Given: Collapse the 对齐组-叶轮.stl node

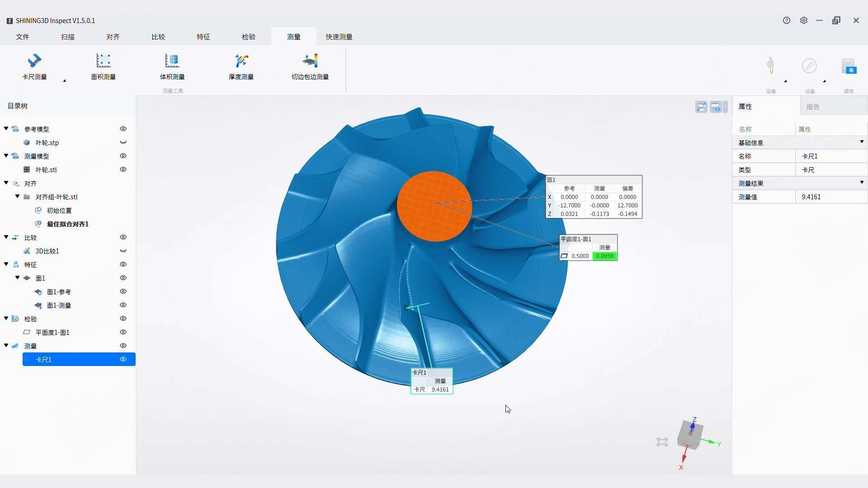Looking at the screenshot, I should (17, 197).
